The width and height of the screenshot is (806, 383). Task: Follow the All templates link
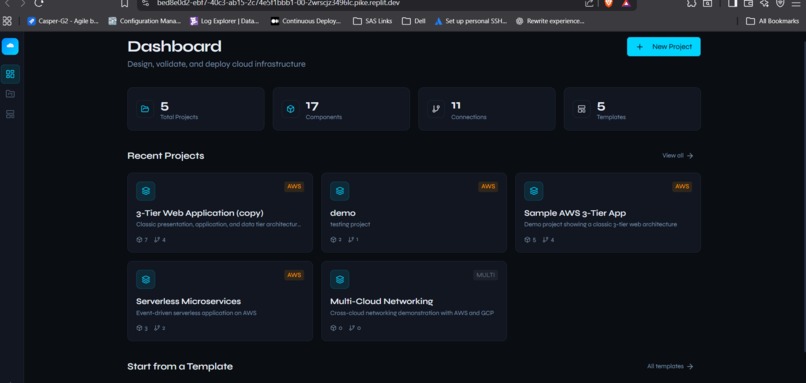670,367
